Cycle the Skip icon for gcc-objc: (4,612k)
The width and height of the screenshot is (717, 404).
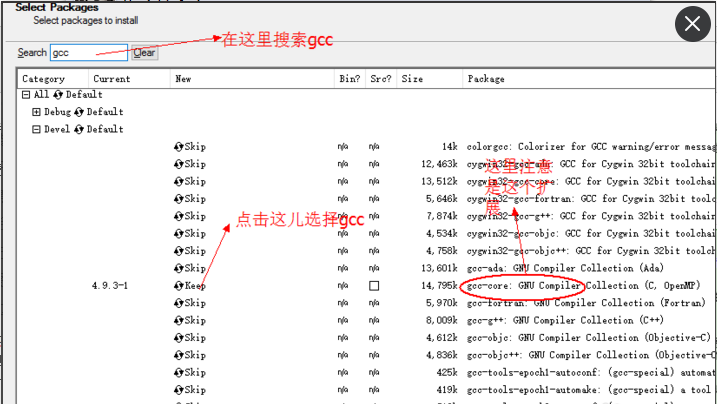[178, 338]
